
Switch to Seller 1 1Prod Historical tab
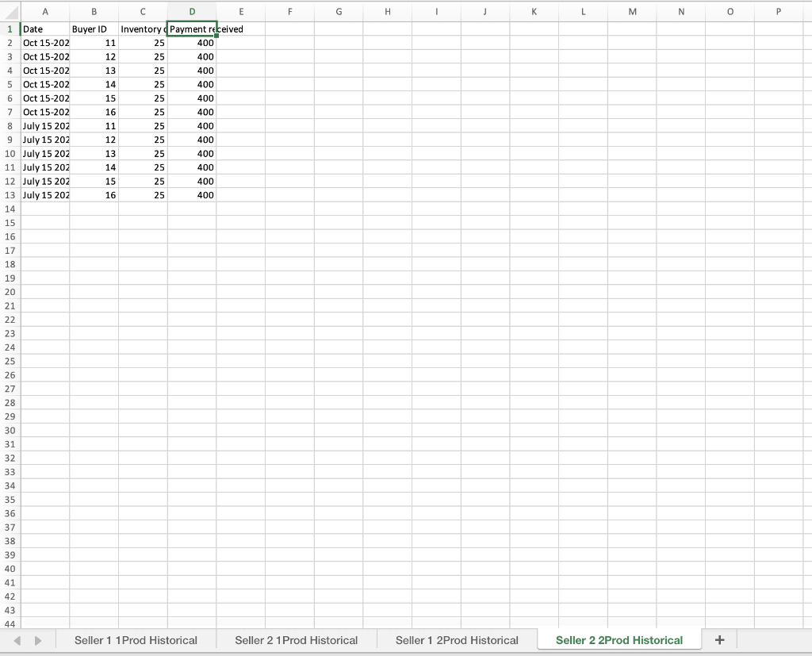tap(136, 640)
